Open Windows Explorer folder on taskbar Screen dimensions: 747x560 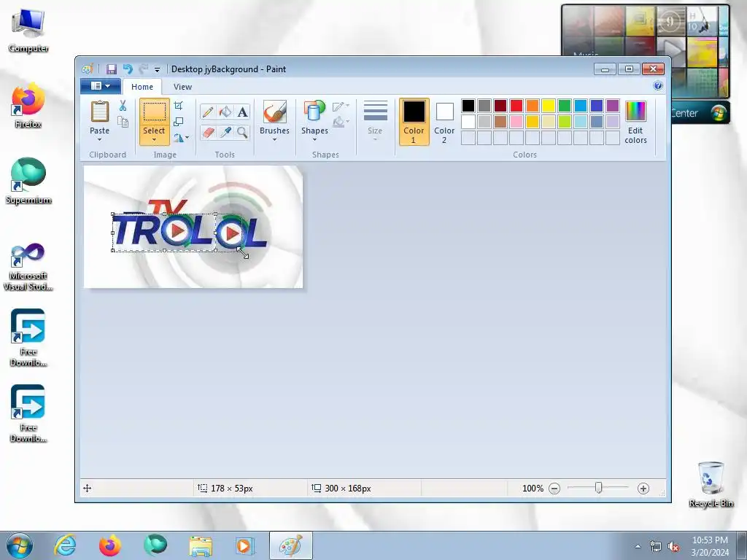[201, 545]
